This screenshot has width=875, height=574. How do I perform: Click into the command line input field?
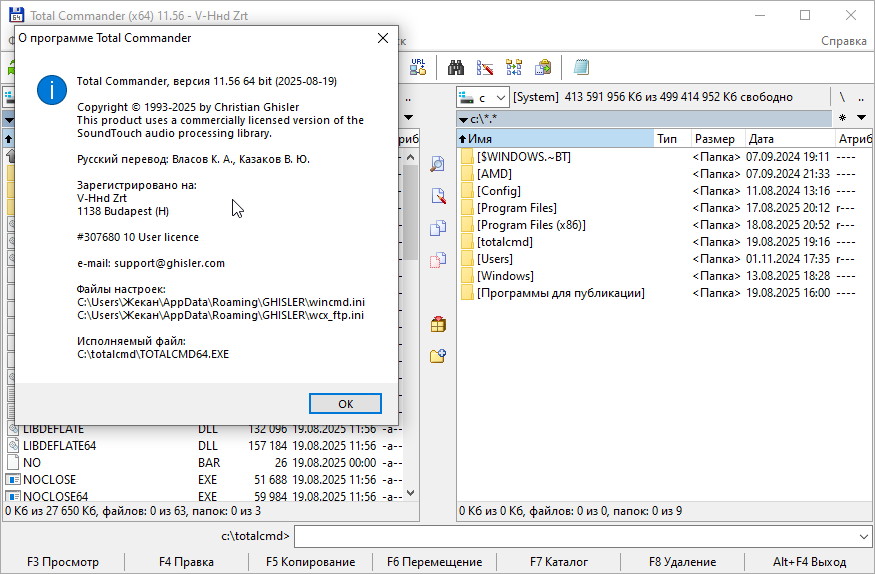click(x=575, y=537)
